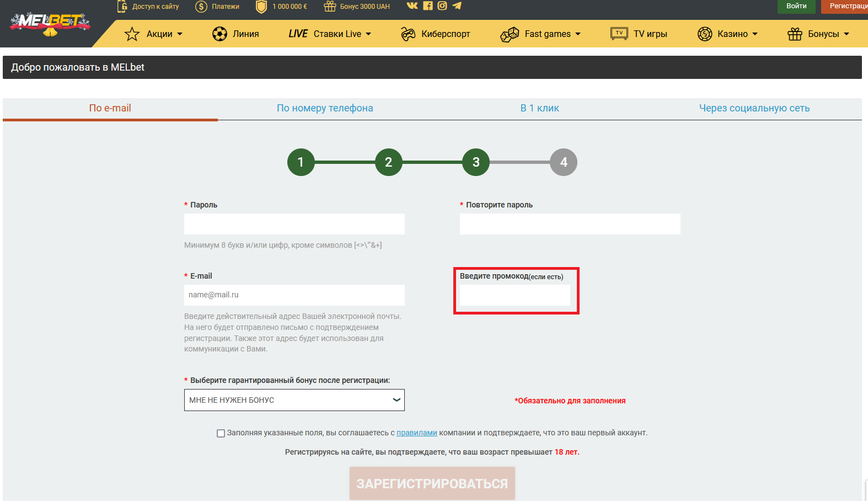Focus the E-mail input field
This screenshot has height=501, width=868.
tap(294, 295)
